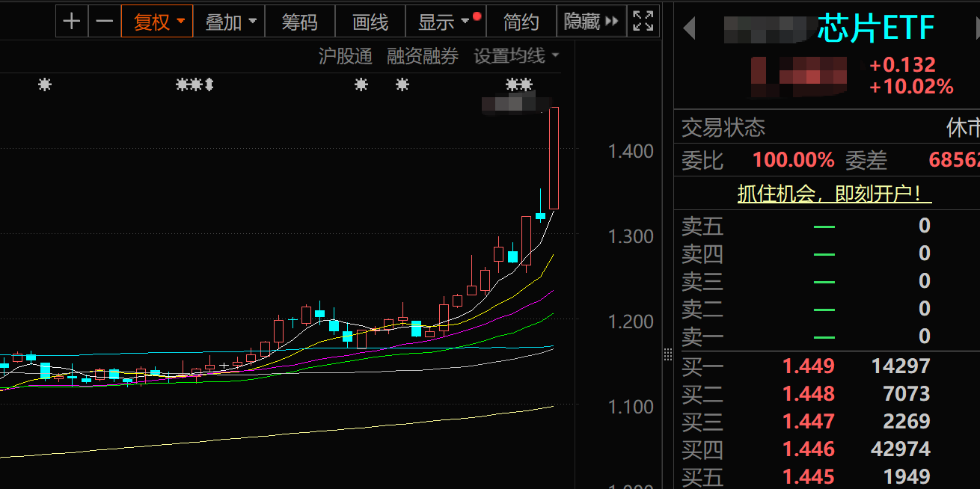Activate the 画线 drawing tool
The height and width of the screenshot is (489, 980).
coord(370,22)
